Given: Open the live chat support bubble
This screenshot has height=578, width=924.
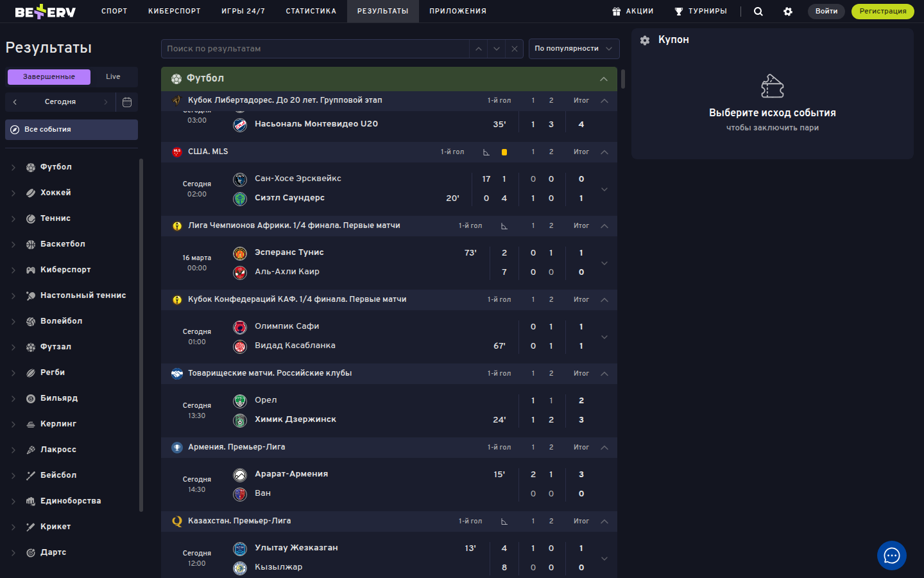Looking at the screenshot, I should (891, 556).
